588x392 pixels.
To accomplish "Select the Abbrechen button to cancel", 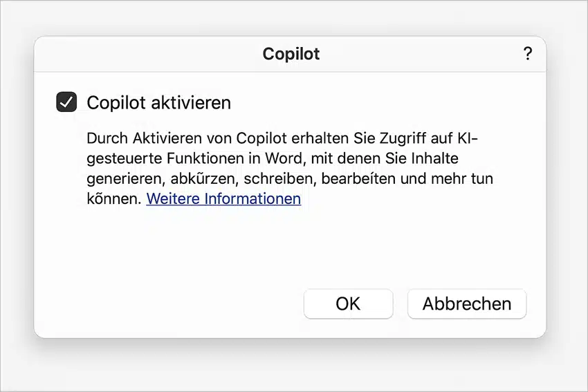I will (x=467, y=304).
